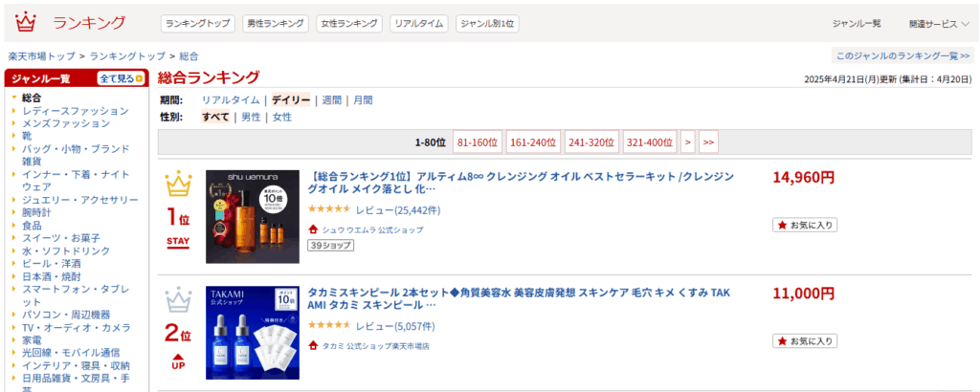Open スマートフォン・タブレット genre
Viewport: 980px width, 392px height.
click(x=76, y=295)
